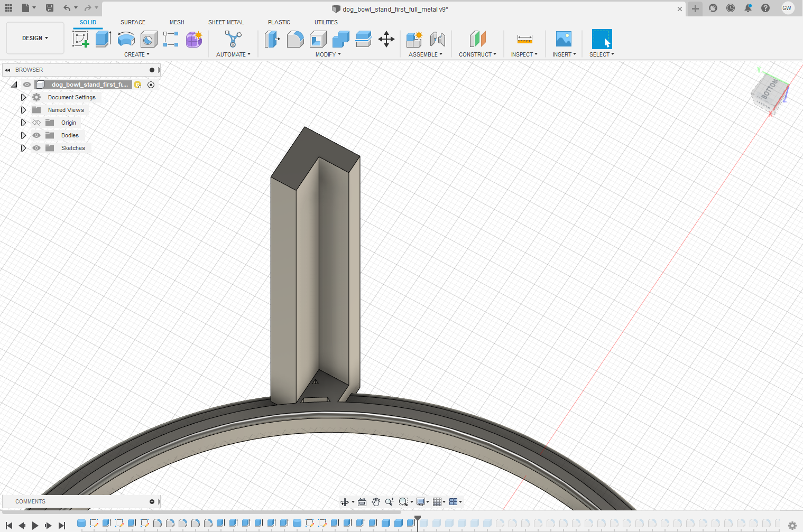
Task: Select the Insert Image tool
Action: [564, 39]
